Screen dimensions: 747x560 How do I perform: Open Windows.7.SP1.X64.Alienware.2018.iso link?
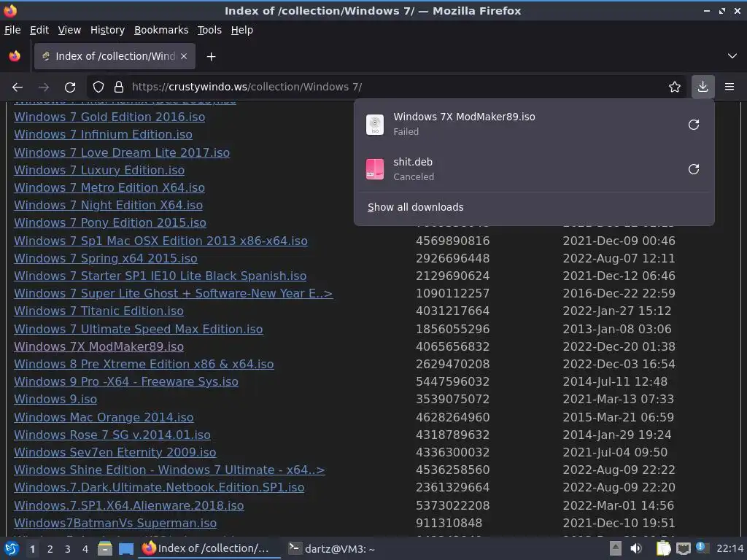click(x=129, y=506)
